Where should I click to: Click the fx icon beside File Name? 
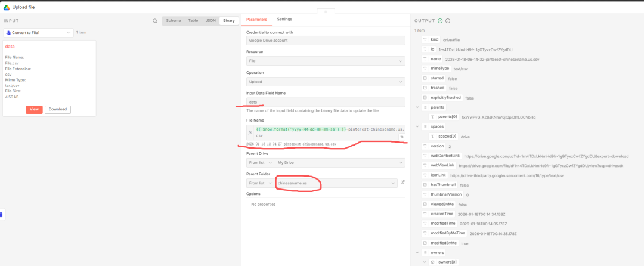[250, 132]
